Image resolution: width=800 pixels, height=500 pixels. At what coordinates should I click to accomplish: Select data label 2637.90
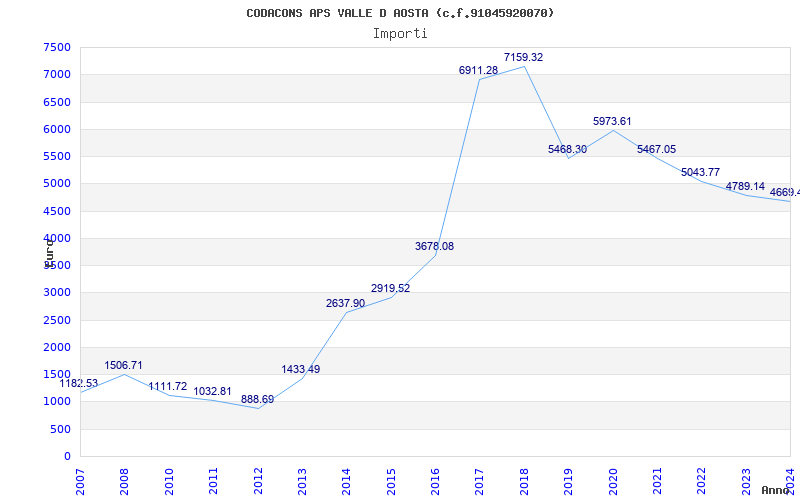pyautogui.click(x=345, y=304)
